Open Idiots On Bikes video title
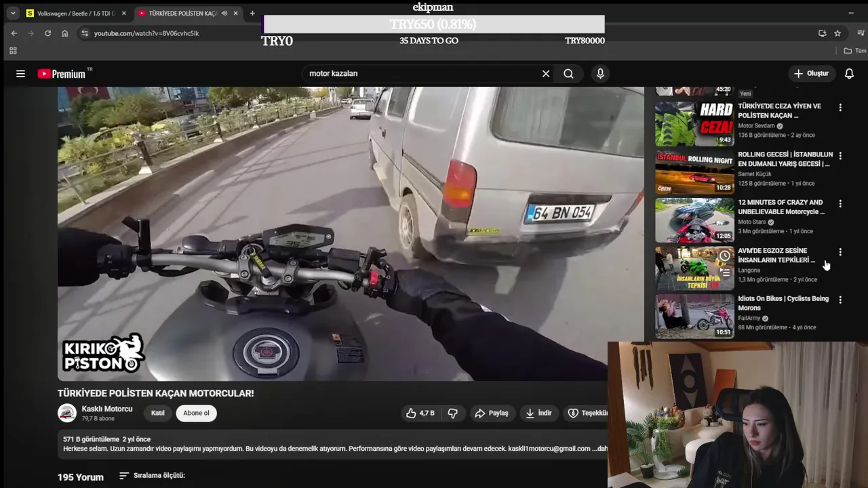868x488 pixels. pos(783,303)
